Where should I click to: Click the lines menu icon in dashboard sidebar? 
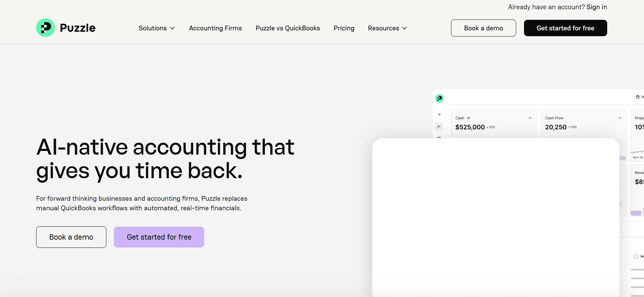point(439,127)
